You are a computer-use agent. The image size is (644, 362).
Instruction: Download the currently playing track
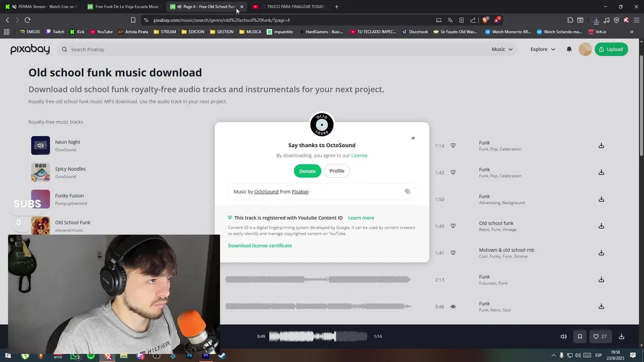(x=621, y=337)
